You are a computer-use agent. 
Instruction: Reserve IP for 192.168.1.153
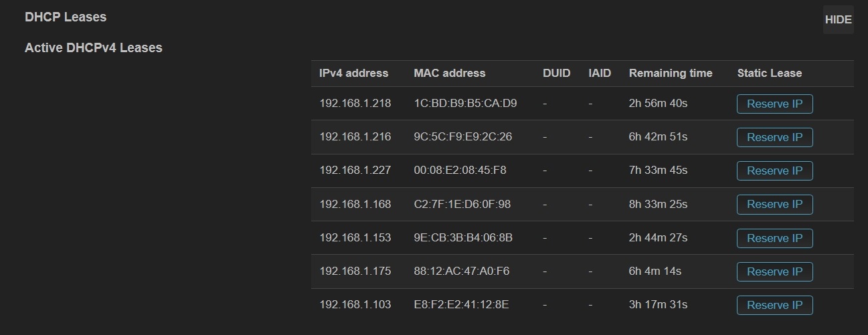774,238
